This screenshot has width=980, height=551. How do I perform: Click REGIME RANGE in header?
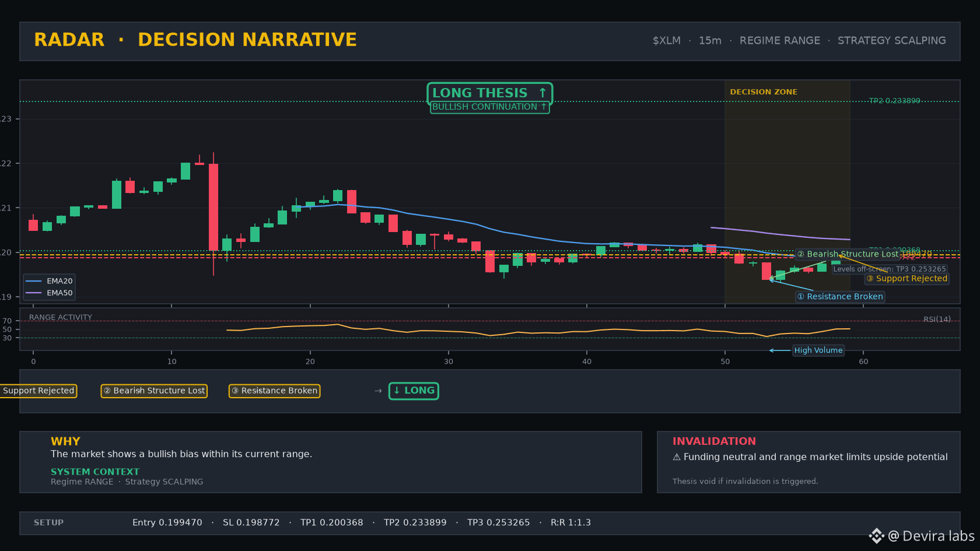pos(780,41)
